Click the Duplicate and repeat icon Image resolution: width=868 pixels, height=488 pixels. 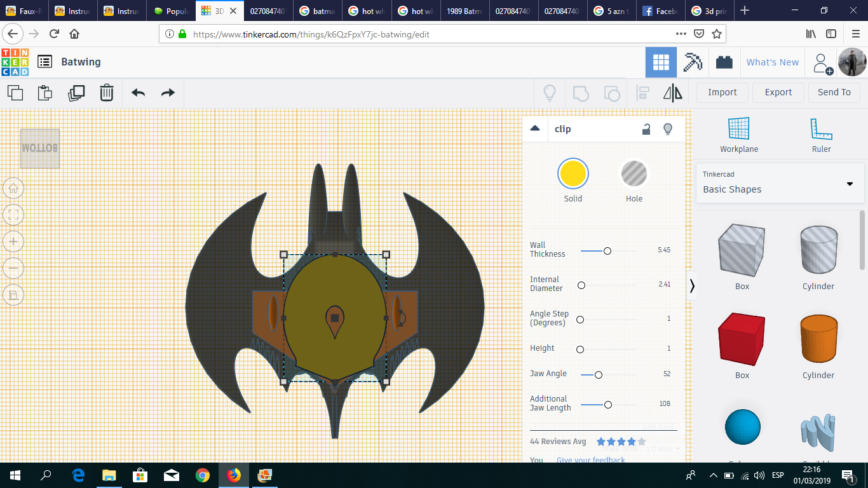(76, 93)
